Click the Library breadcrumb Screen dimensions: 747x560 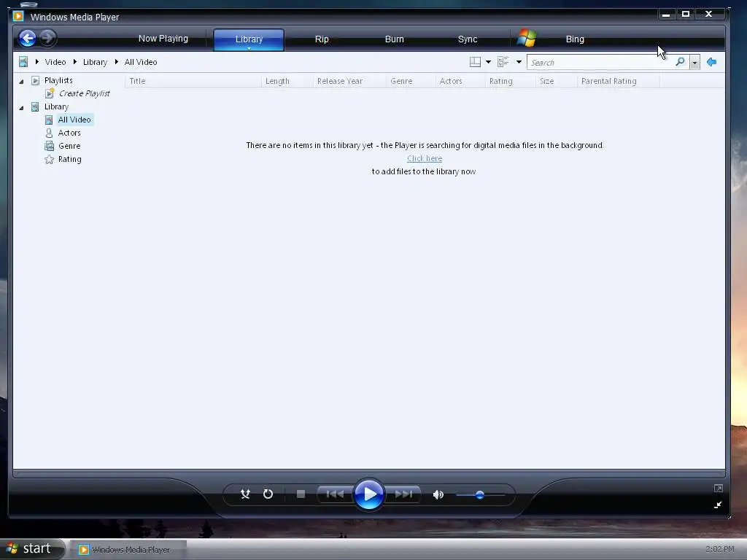click(x=96, y=62)
